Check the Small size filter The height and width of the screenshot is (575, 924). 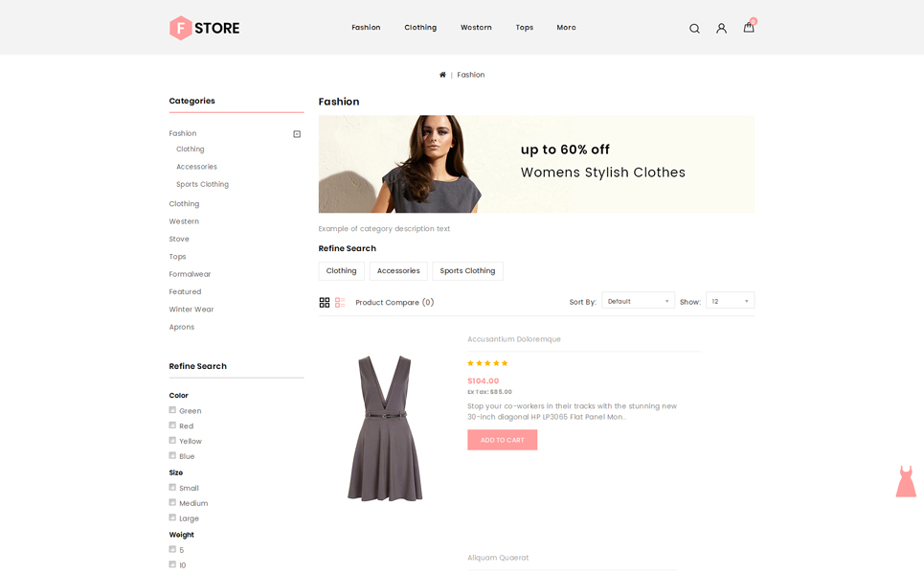tap(172, 487)
